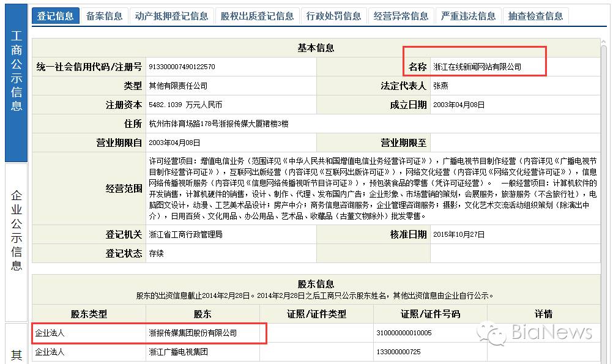Select shareholder 浙江广播电视集团
613x364 pixels.
pos(177,352)
